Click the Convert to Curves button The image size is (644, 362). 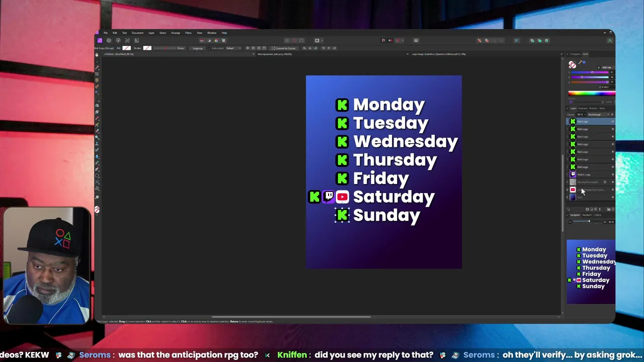tap(283, 48)
